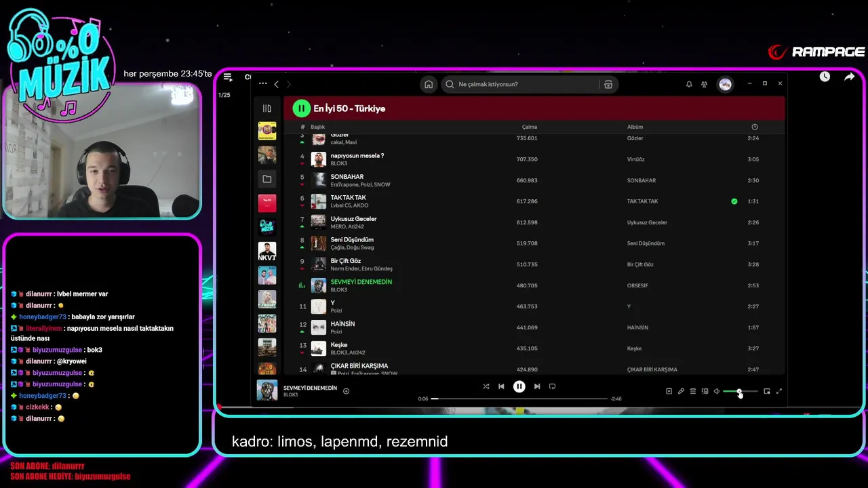Screen dimensions: 868x488
Task: Open the play queue icon
Action: (x=692, y=391)
